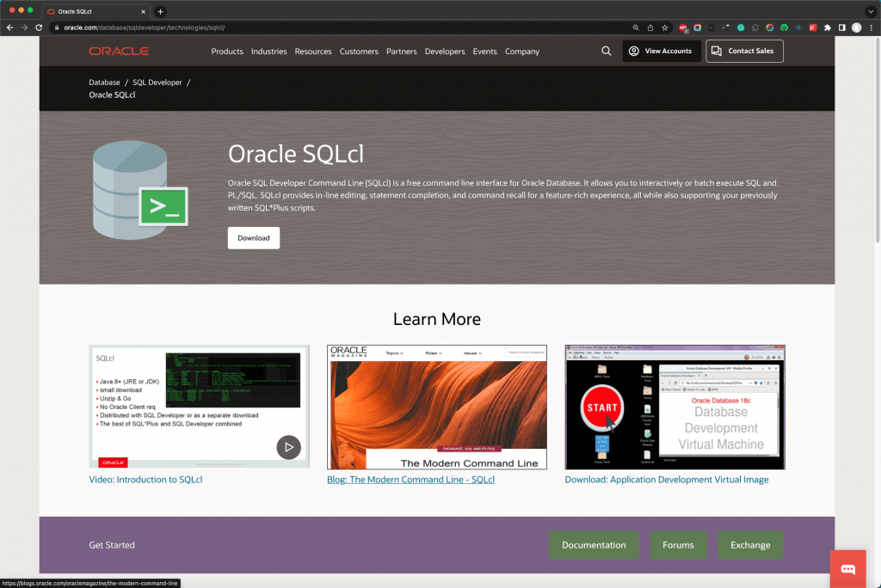Viewport: 881px width, 588px height.
Task: Click the SQLcl intro video thumbnail
Action: 199,406
